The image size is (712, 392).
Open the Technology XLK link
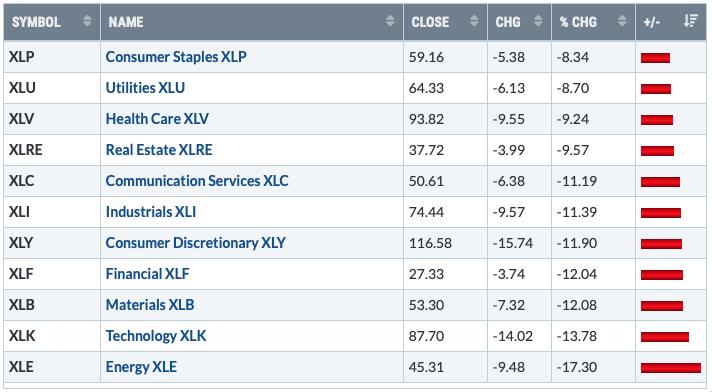[156, 336]
